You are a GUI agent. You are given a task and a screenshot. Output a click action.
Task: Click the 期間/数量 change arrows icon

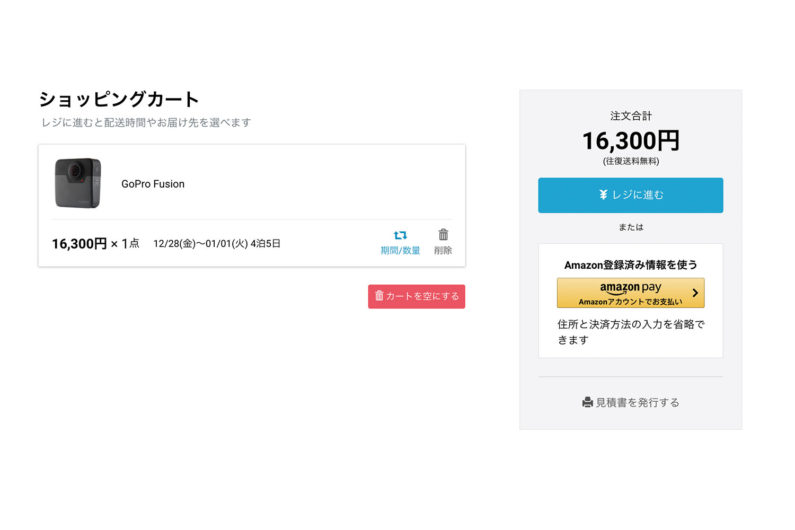400,235
